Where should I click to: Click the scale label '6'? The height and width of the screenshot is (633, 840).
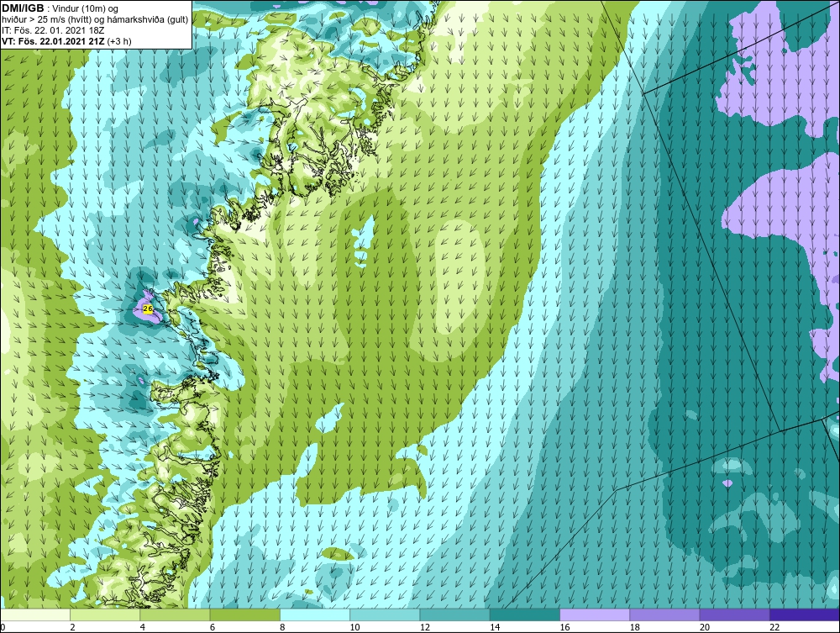click(213, 627)
